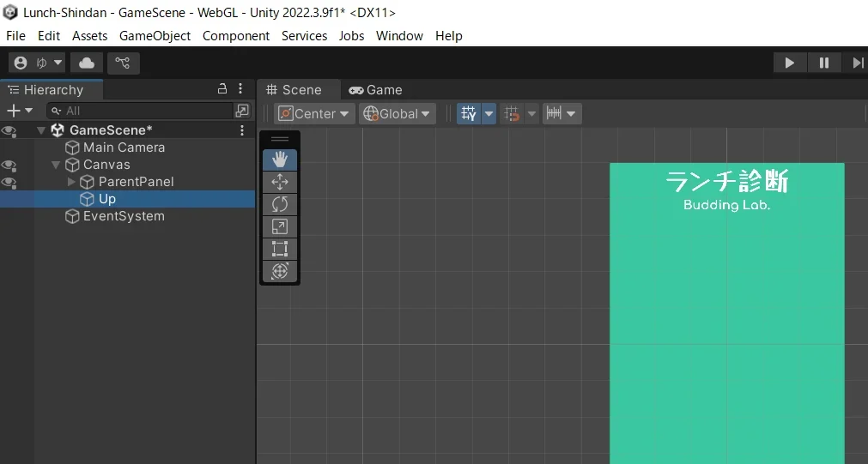Open GameScene context menu dots
The image size is (868, 464).
click(x=242, y=130)
